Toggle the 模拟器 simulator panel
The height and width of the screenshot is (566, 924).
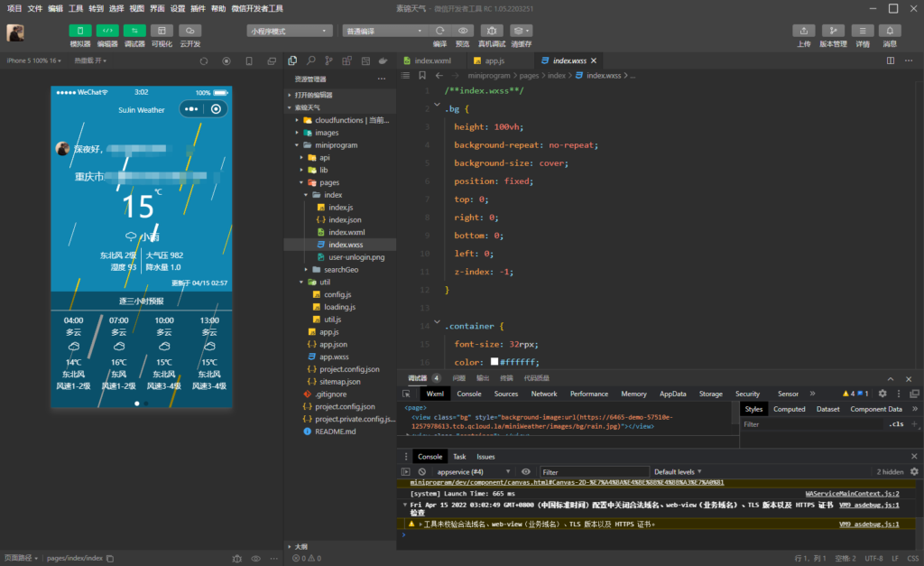[x=80, y=31]
